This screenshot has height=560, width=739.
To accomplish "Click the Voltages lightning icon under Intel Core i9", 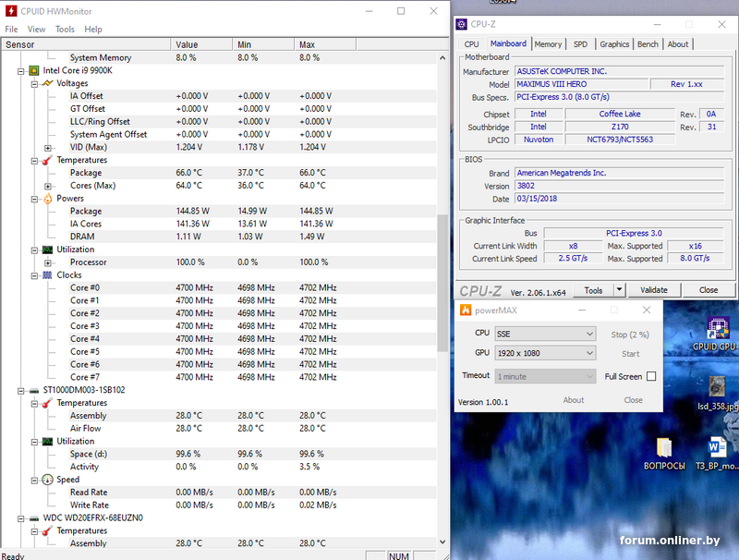I will [48, 83].
